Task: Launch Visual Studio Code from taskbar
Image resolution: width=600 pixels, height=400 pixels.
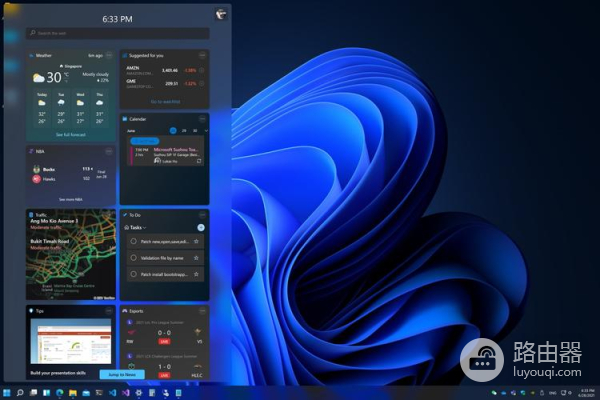Action: pos(112,393)
